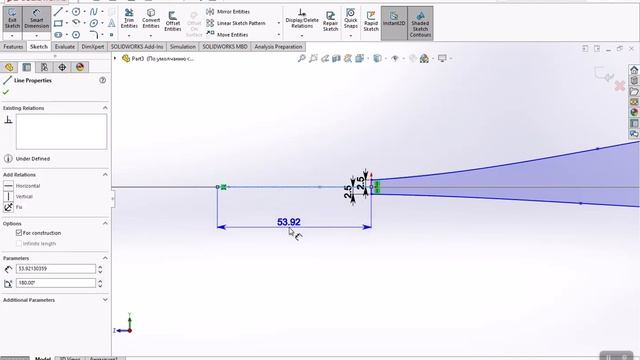
Task: Select the Spline tool
Action: click(x=93, y=11)
